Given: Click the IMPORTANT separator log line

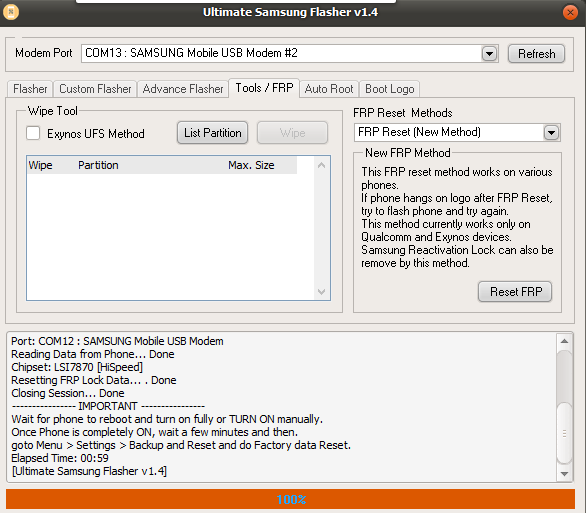Looking at the screenshot, I should (108, 406).
